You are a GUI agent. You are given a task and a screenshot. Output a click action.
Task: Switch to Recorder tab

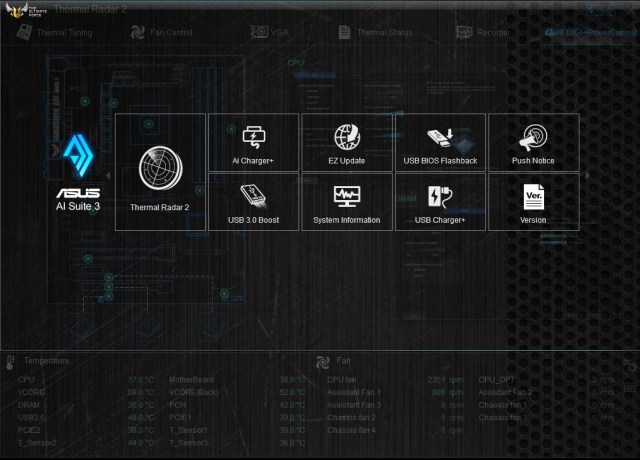483,32
